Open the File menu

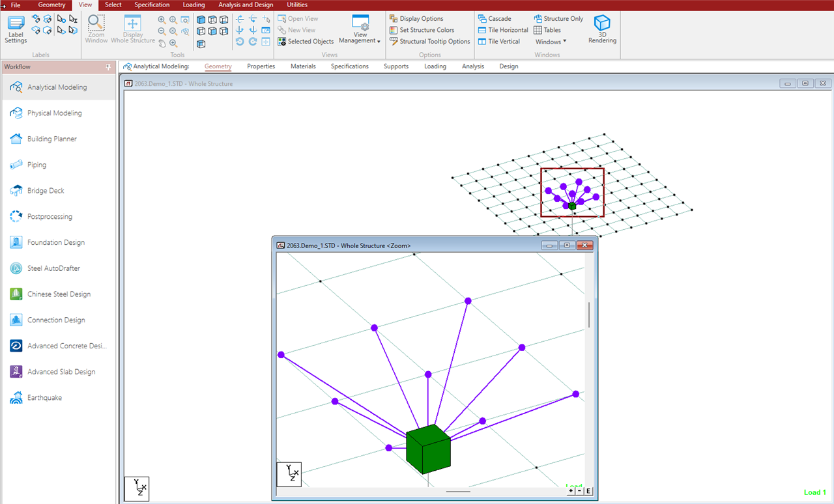click(16, 5)
